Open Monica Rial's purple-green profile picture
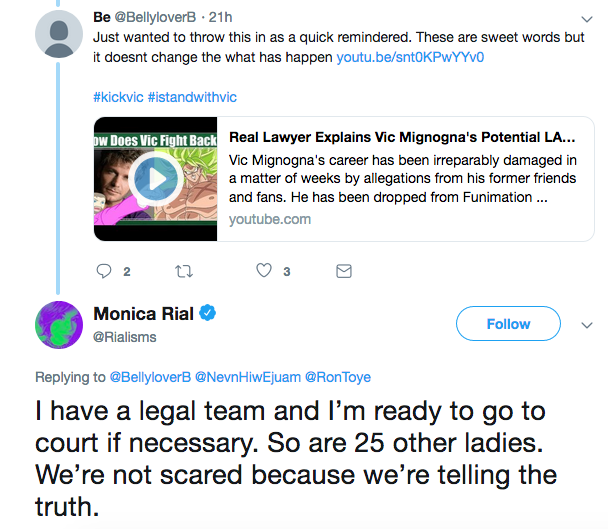The image size is (608, 529). [59, 325]
